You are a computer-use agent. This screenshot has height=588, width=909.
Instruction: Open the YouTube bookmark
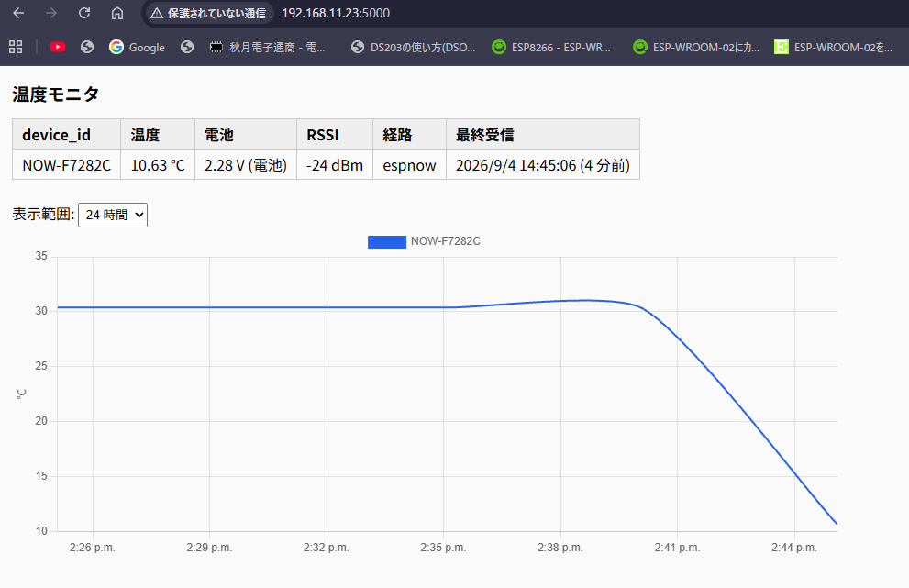point(58,47)
